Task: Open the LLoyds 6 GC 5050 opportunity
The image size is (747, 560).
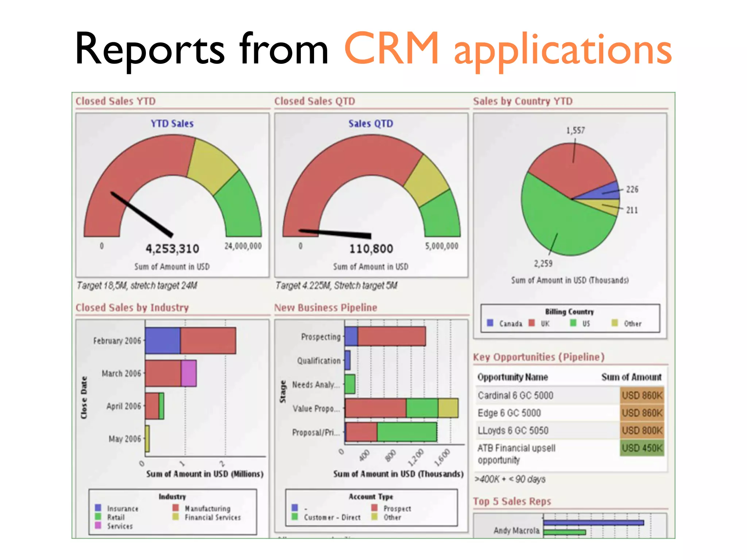Action: coord(513,431)
